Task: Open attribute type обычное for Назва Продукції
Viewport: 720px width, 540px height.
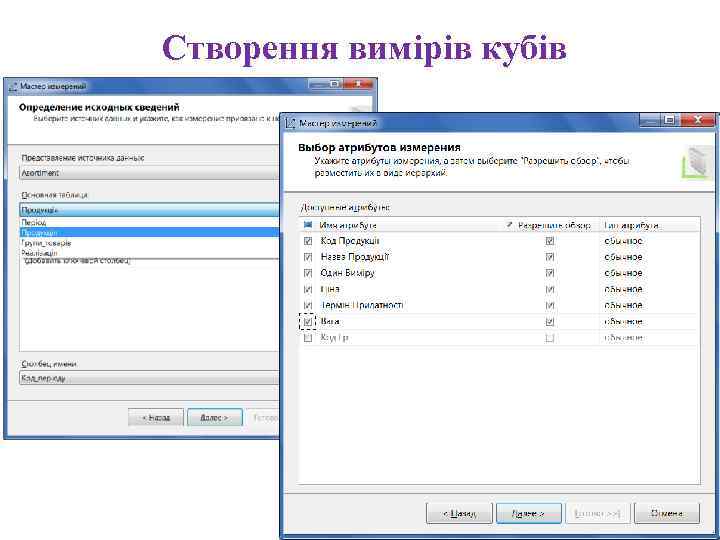Action: click(624, 257)
